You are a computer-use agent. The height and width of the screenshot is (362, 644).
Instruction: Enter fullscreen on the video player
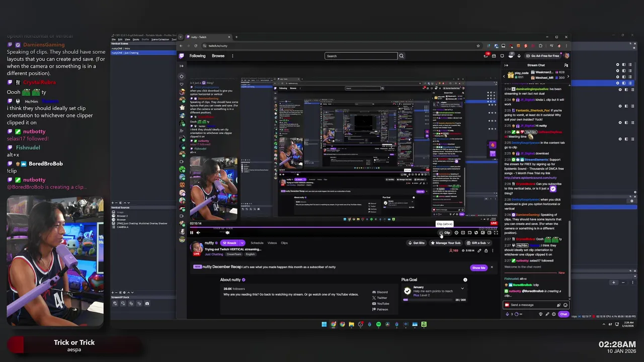[496, 233]
